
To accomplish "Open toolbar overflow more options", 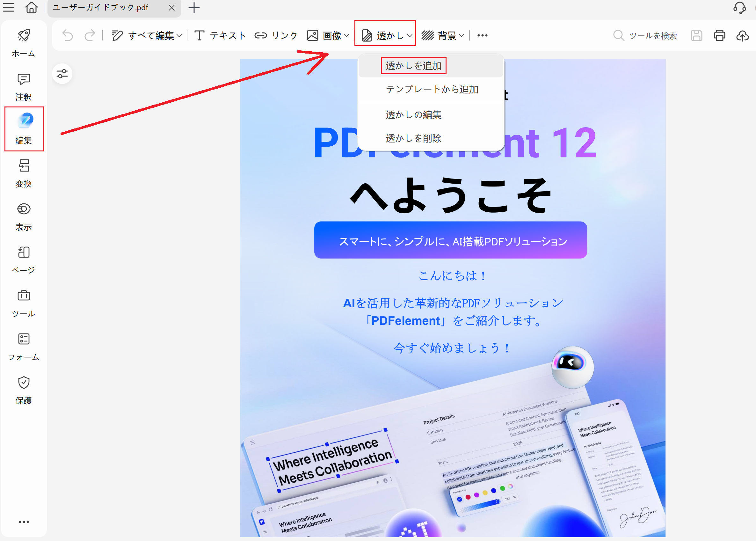I will point(482,35).
